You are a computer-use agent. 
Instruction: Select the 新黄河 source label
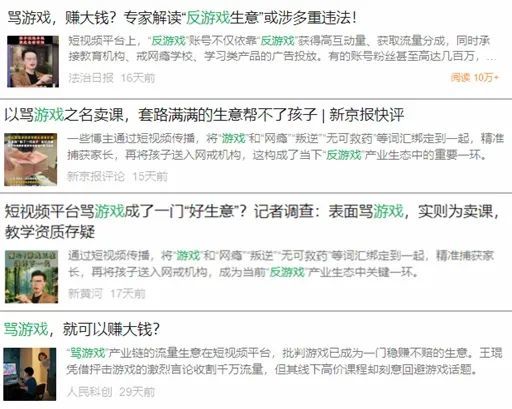(85, 294)
